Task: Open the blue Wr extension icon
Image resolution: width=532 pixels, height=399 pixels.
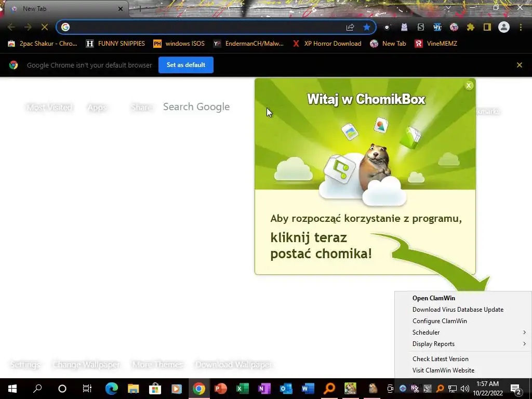Action: 437,27
